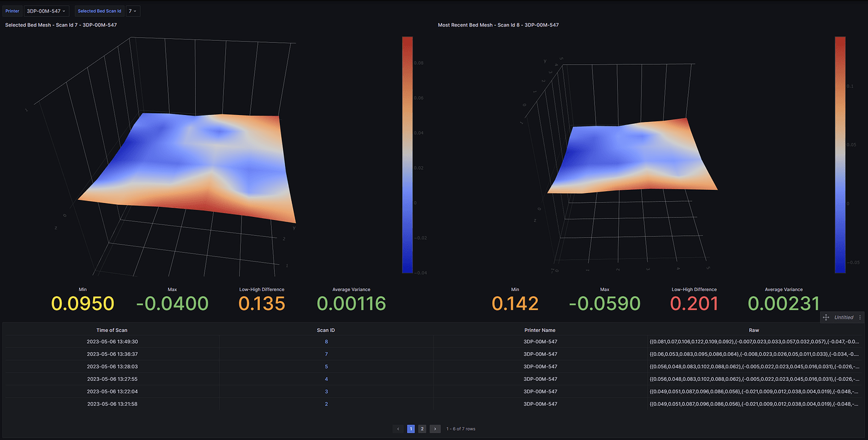Click the time cell 2023-05-06 13:28:03
The height and width of the screenshot is (440, 868).
(112, 366)
